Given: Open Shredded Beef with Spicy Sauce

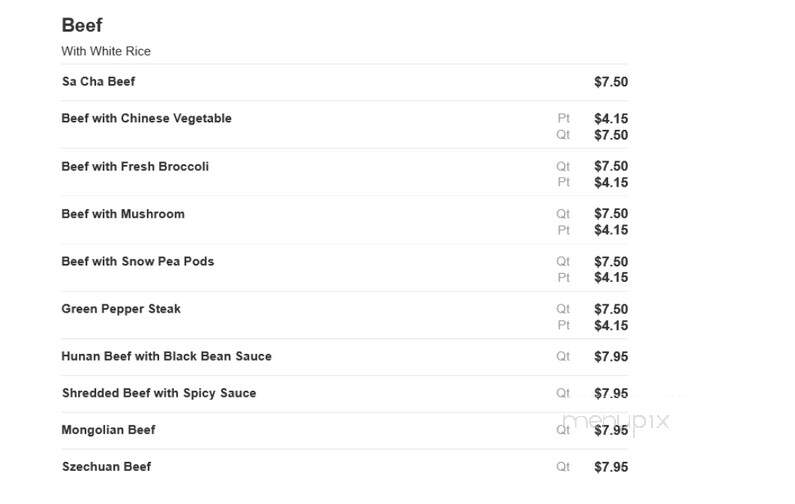Looking at the screenshot, I should (x=159, y=393).
